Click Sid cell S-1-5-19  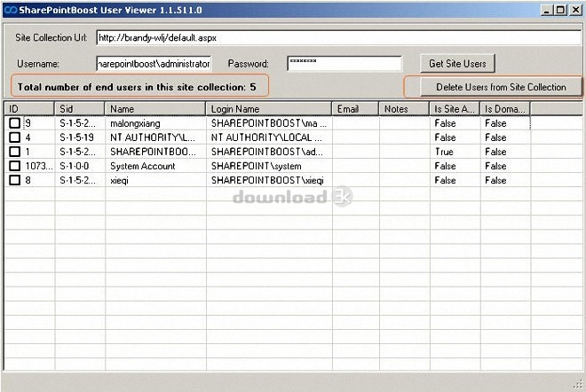coord(76,137)
